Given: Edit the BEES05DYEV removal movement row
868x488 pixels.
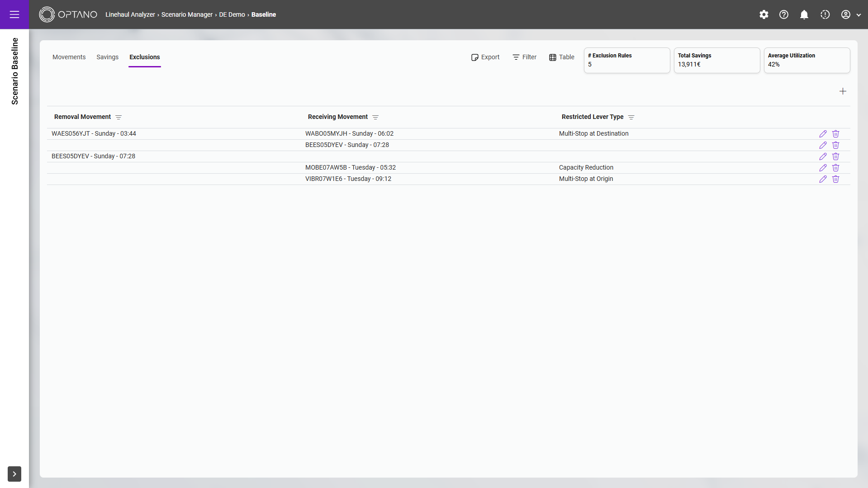Looking at the screenshot, I should pyautogui.click(x=823, y=156).
